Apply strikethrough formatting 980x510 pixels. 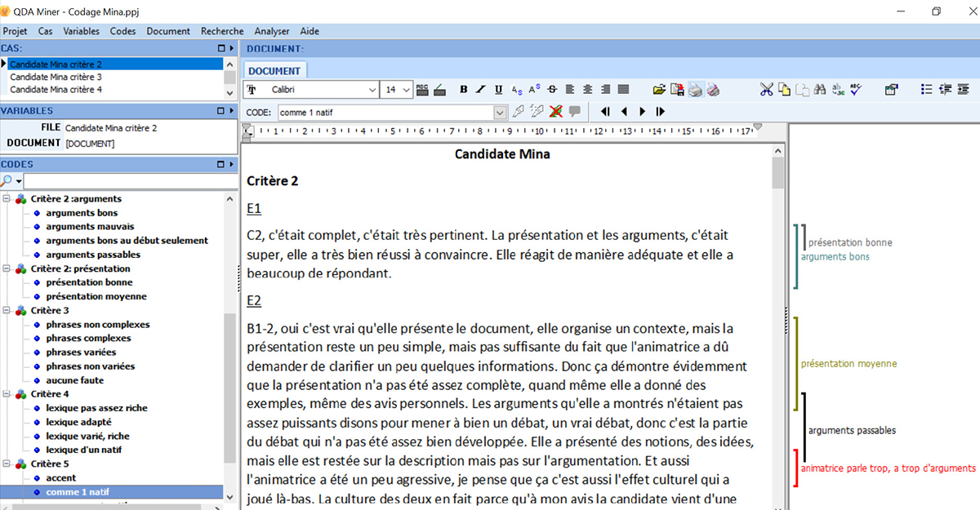pos(552,90)
